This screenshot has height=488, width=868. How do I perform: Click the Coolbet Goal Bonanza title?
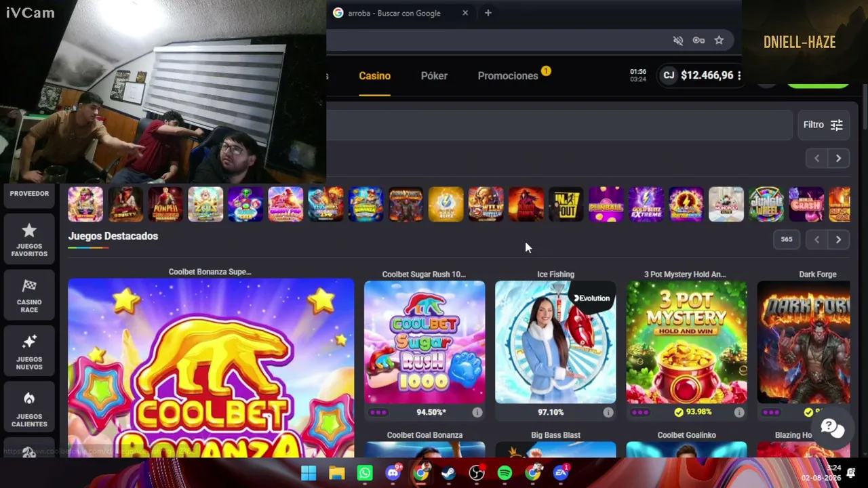point(425,435)
